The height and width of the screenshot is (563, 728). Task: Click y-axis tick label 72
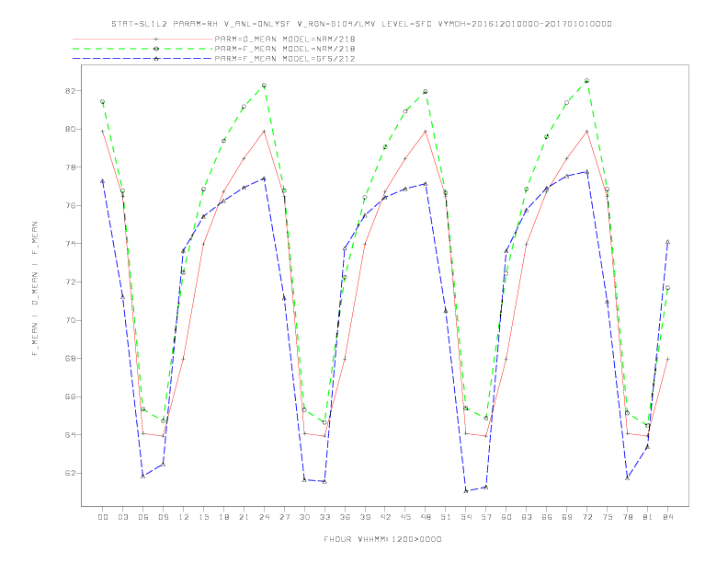point(71,282)
